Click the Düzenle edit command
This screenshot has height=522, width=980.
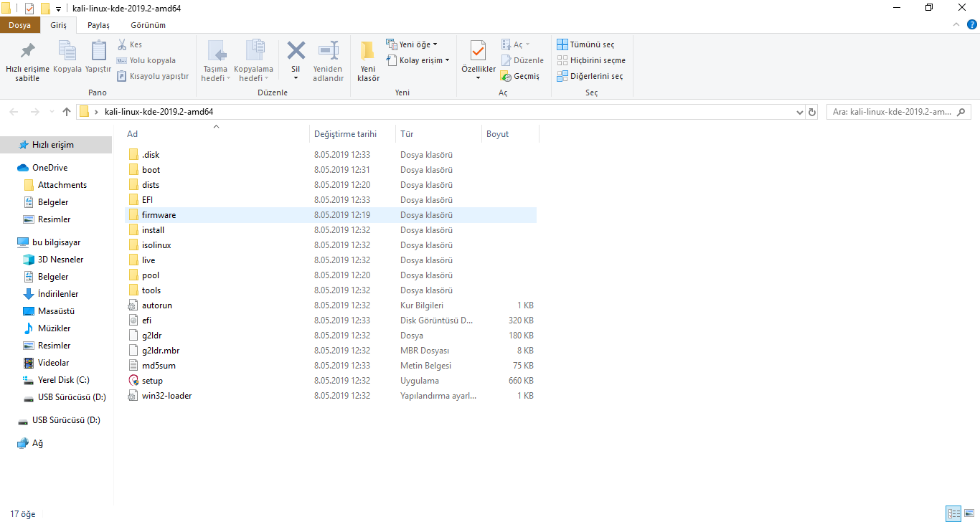pos(522,60)
